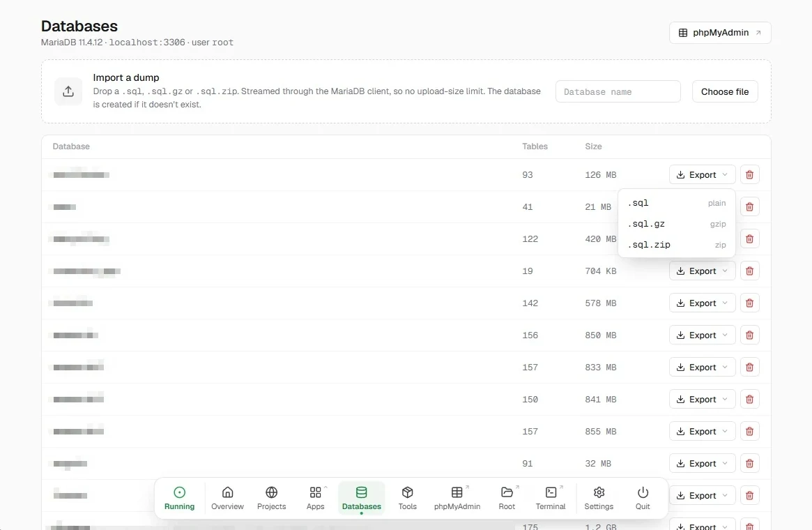Delete the database sized 855 MB
Image resolution: width=812 pixels, height=530 pixels.
[x=749, y=432]
